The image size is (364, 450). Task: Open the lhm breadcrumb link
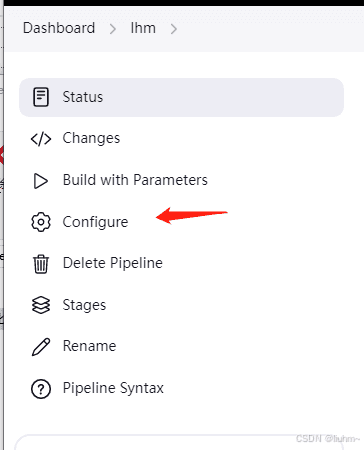pos(143,28)
